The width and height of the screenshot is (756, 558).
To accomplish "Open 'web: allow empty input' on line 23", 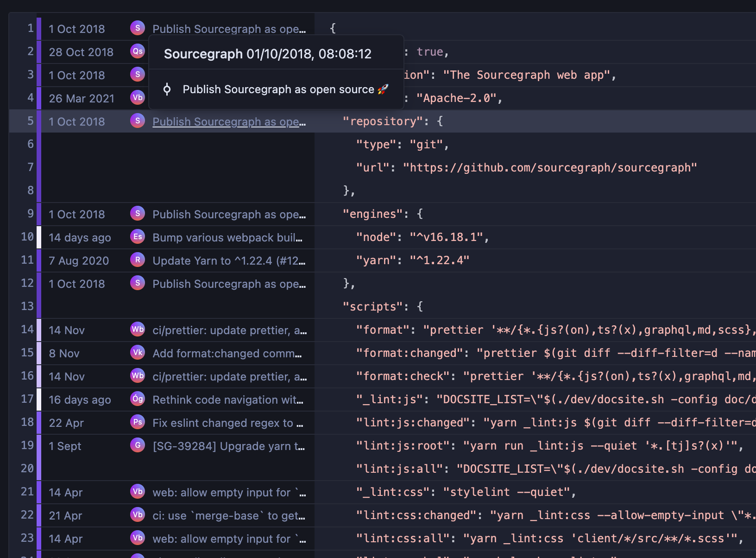I will (x=229, y=539).
